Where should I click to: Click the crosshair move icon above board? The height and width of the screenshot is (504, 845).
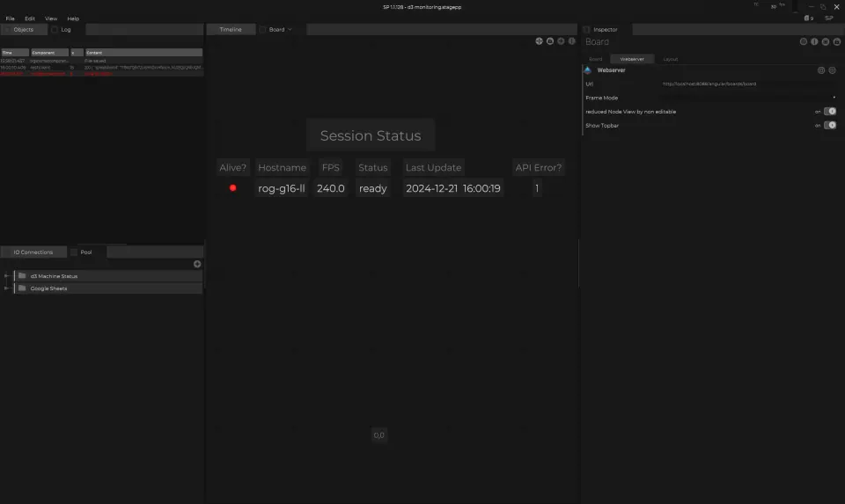tap(539, 41)
